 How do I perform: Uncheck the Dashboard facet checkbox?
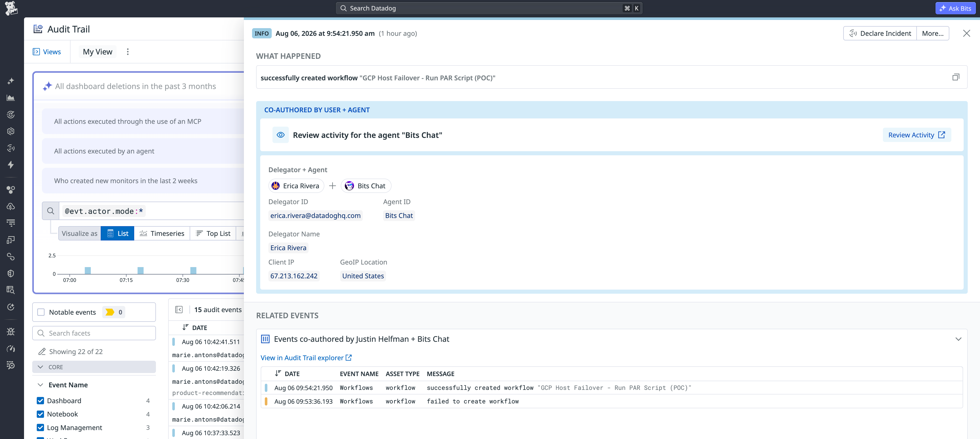tap(40, 401)
